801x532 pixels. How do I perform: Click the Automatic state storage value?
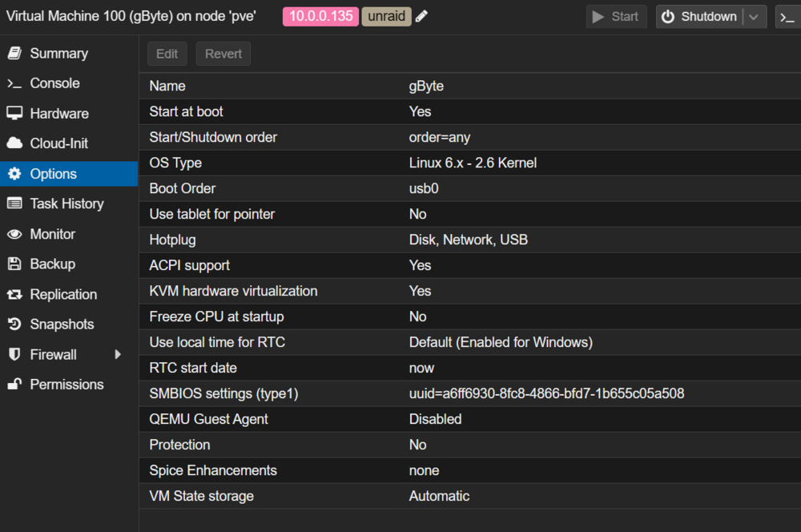(x=439, y=496)
